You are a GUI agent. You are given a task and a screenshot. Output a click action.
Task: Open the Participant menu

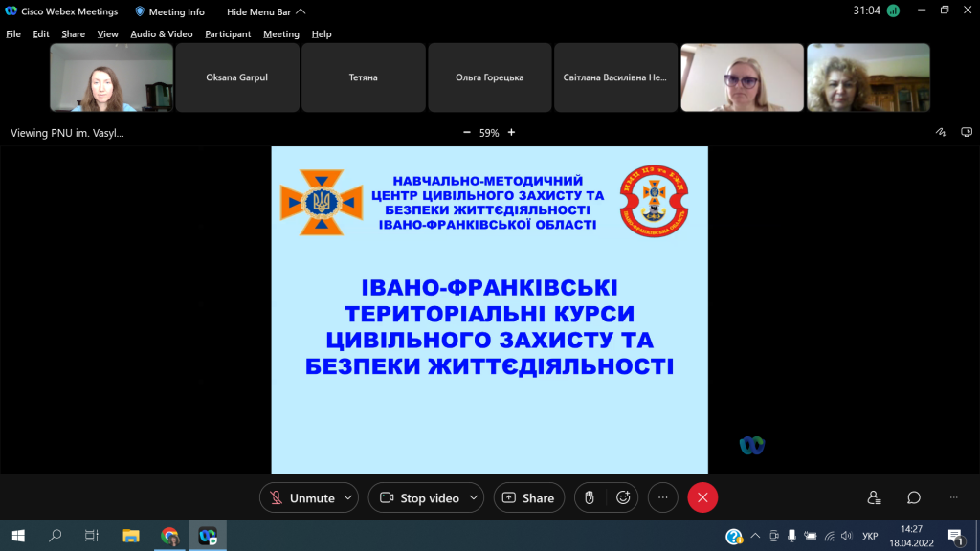[x=228, y=34]
